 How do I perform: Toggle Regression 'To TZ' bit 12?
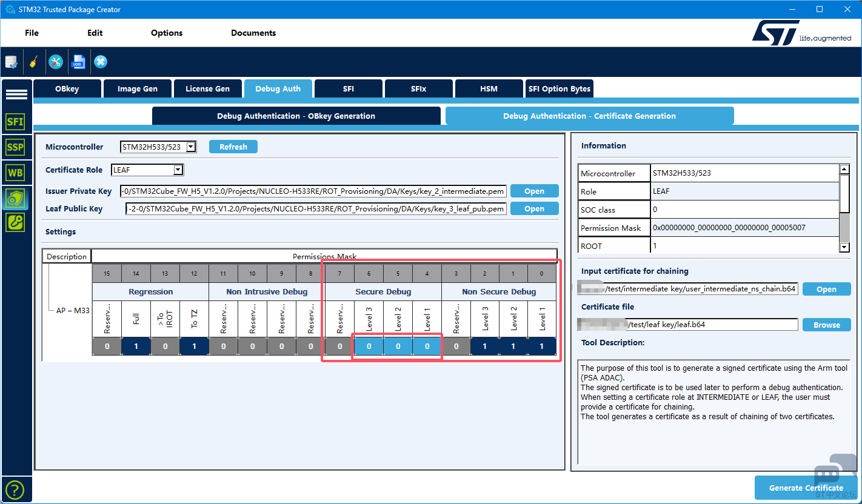click(x=194, y=346)
